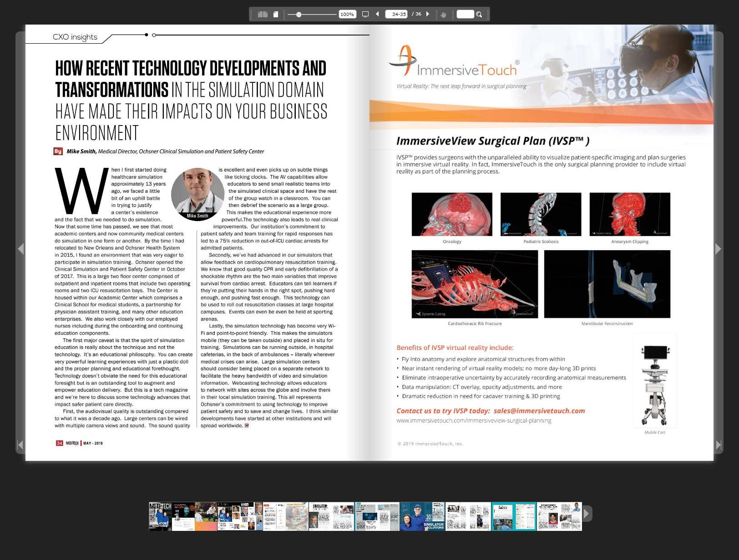
Task: Jump to last page with bottom-right arrow
Action: pyautogui.click(x=719, y=445)
